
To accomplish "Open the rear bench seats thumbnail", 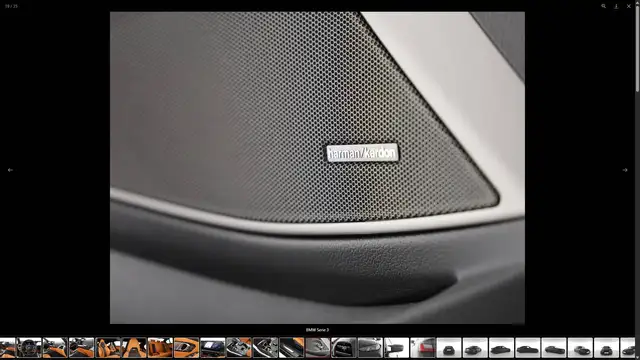I will [160, 348].
